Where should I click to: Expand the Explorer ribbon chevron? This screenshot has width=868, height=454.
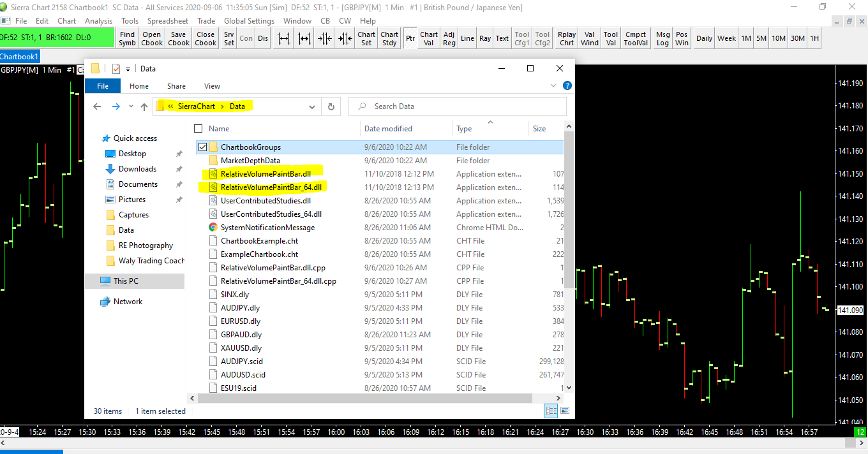553,85
